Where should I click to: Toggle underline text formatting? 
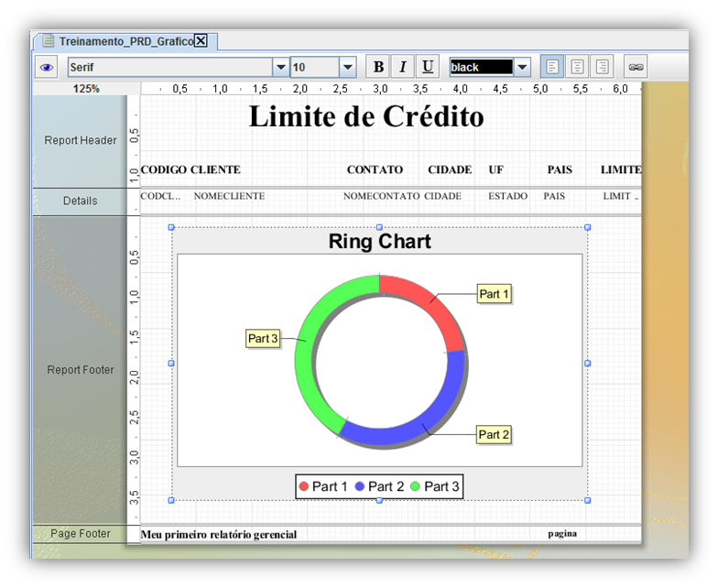(x=427, y=67)
